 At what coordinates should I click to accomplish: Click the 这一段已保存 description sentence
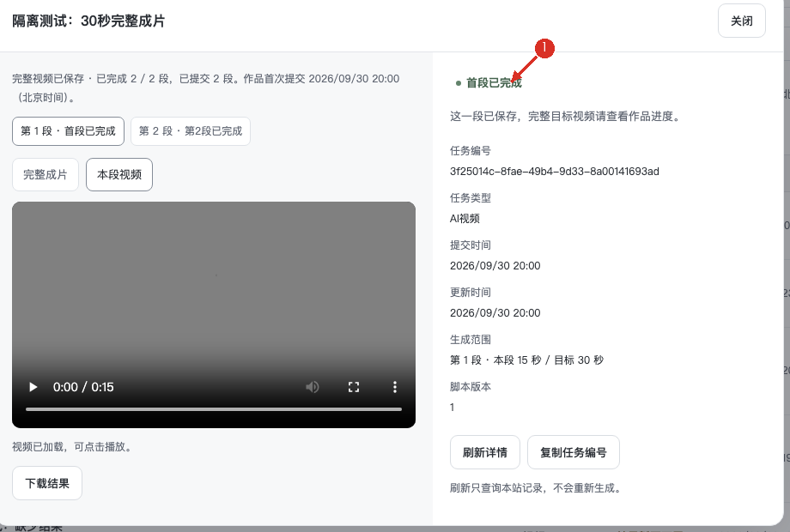[567, 117]
